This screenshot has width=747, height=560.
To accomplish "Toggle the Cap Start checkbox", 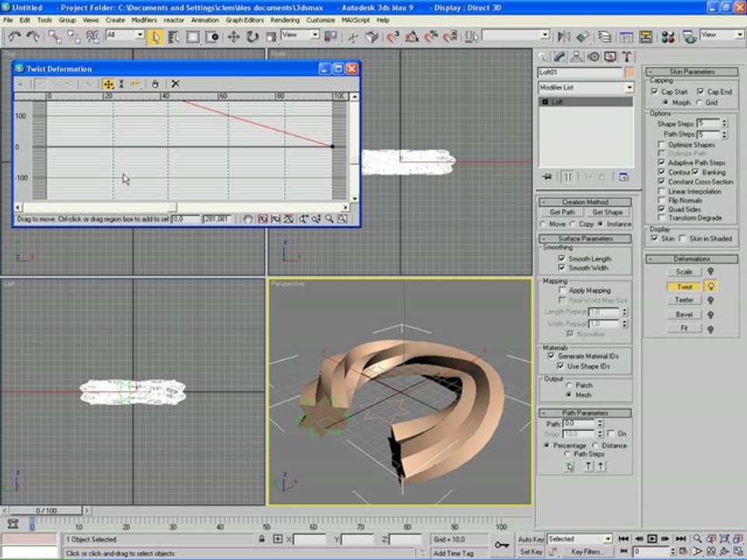I will point(654,92).
